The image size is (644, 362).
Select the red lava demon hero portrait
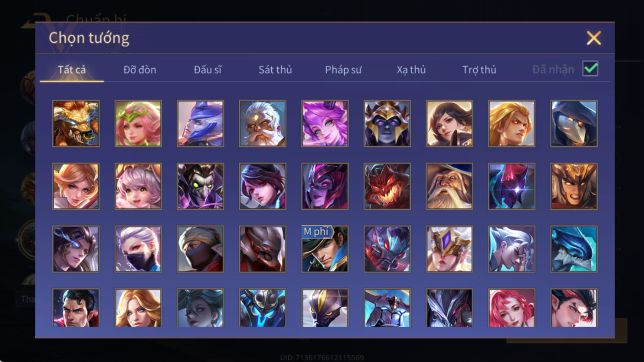[x=387, y=187]
